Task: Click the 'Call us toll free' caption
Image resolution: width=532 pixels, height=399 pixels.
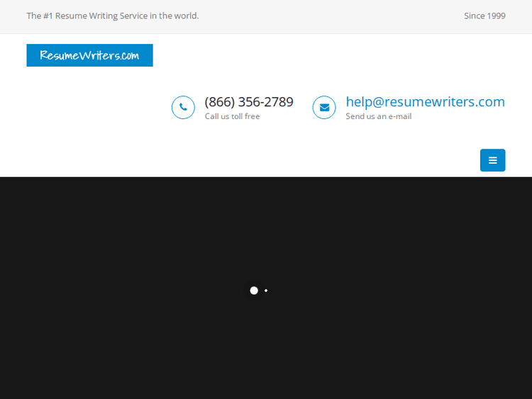Action: [x=232, y=116]
